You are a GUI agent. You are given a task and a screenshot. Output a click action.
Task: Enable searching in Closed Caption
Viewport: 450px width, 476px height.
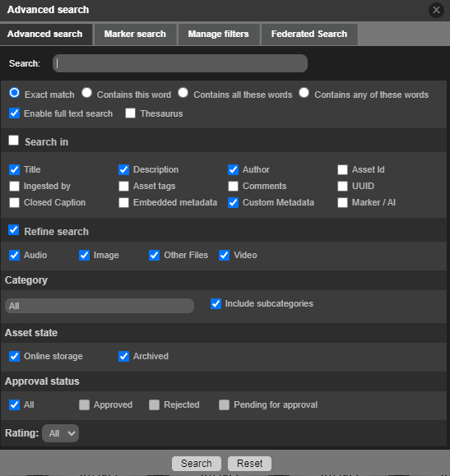pyautogui.click(x=14, y=202)
